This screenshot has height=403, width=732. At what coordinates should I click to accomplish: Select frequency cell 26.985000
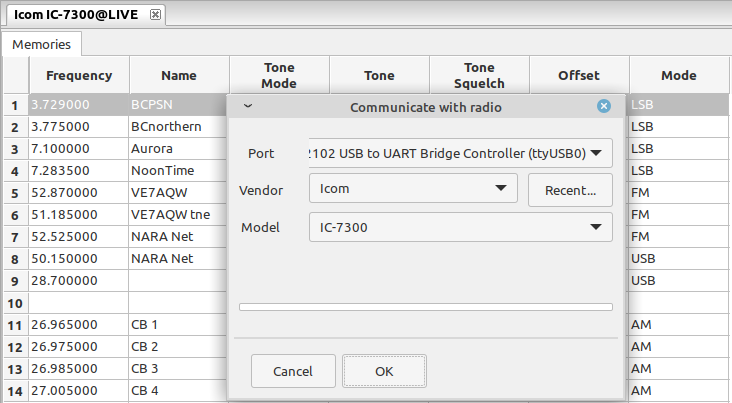(x=78, y=368)
